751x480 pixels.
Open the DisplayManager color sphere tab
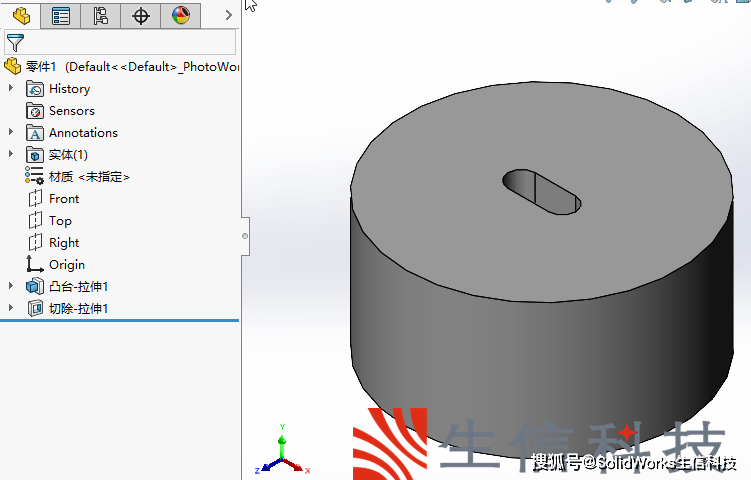180,15
